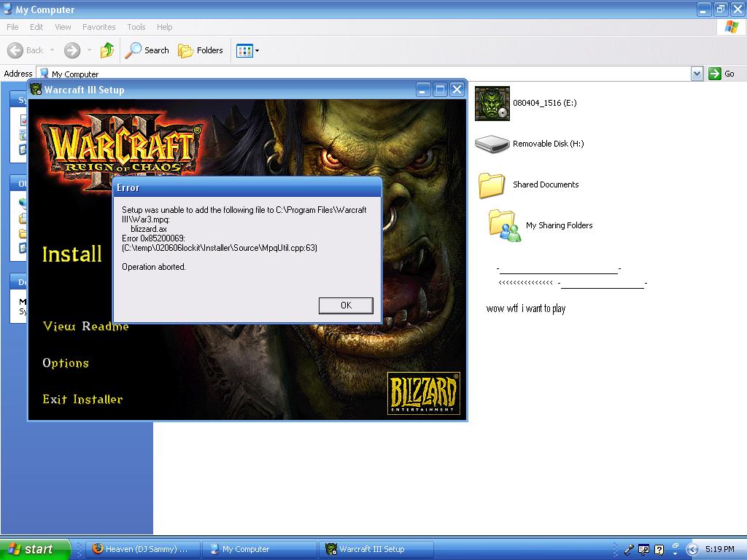This screenshot has width=747, height=560.
Task: Click the monitor tray icon with the checkmark
Action: (643, 550)
